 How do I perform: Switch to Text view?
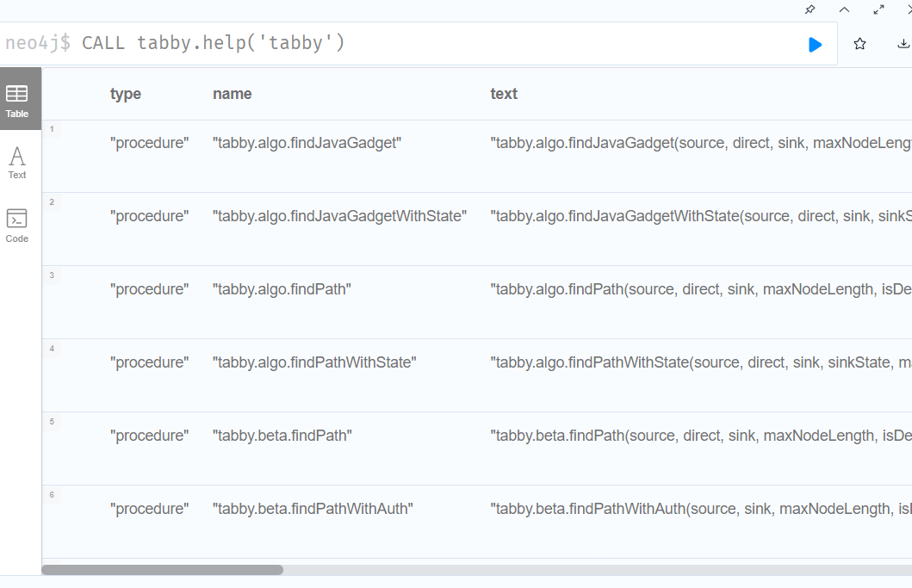(17, 162)
